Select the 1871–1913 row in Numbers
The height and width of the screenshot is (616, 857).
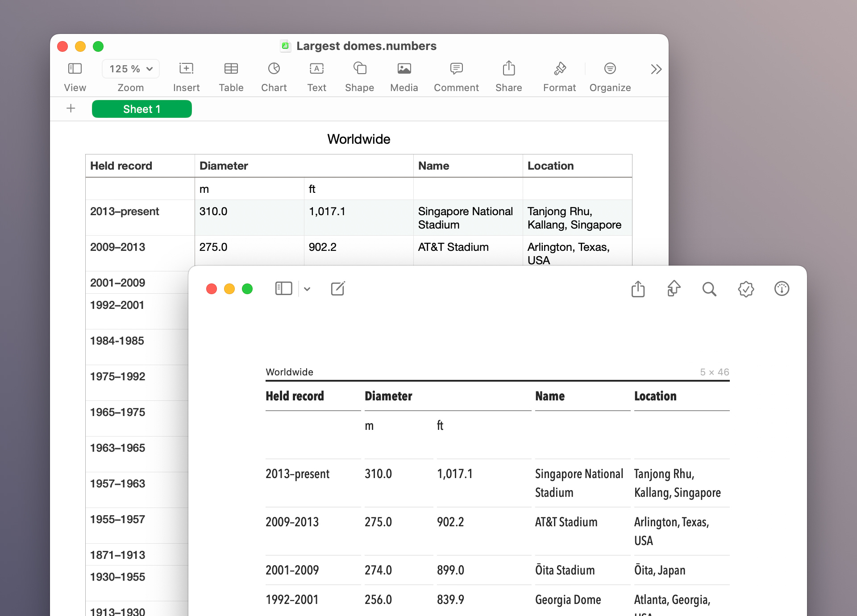[x=137, y=555]
